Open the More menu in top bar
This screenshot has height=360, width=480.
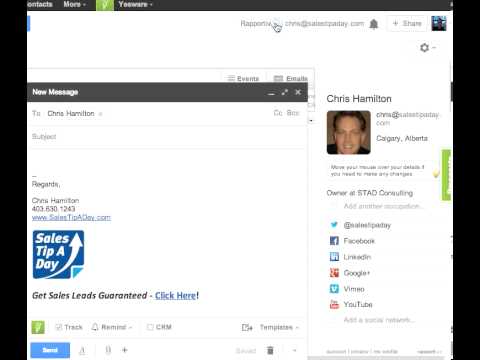click(x=75, y=4)
